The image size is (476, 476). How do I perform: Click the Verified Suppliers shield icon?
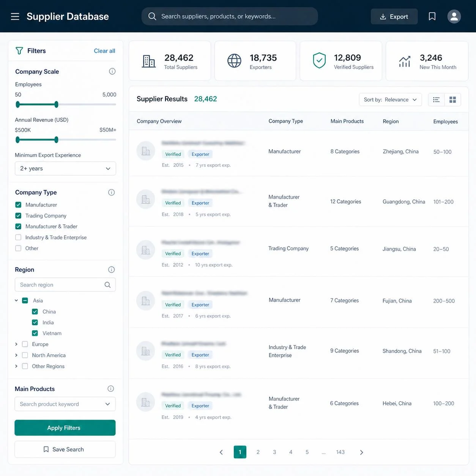(319, 61)
